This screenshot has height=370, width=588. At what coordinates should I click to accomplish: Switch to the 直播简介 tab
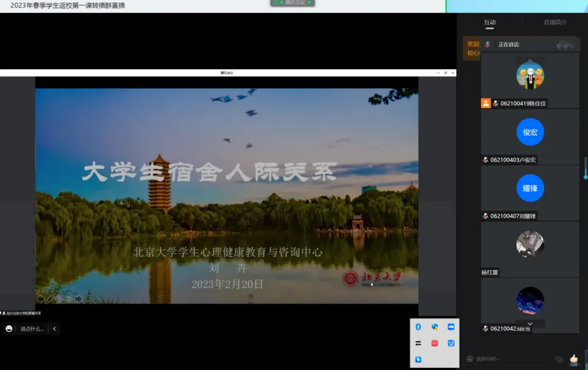555,22
